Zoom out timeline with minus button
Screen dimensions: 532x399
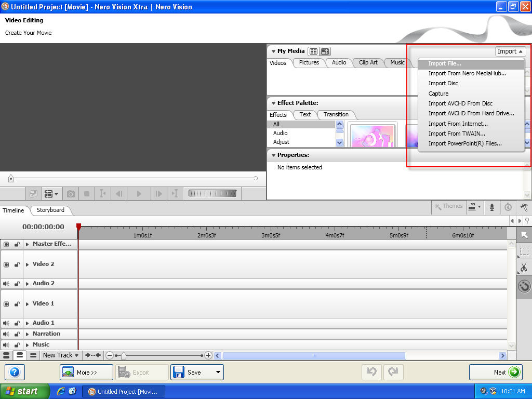pos(109,355)
